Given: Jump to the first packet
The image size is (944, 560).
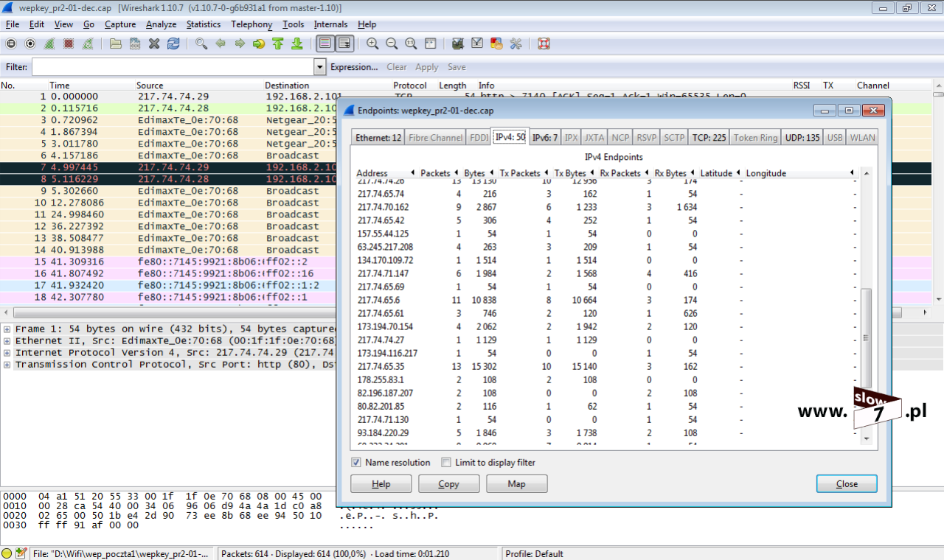Looking at the screenshot, I should click(x=278, y=43).
